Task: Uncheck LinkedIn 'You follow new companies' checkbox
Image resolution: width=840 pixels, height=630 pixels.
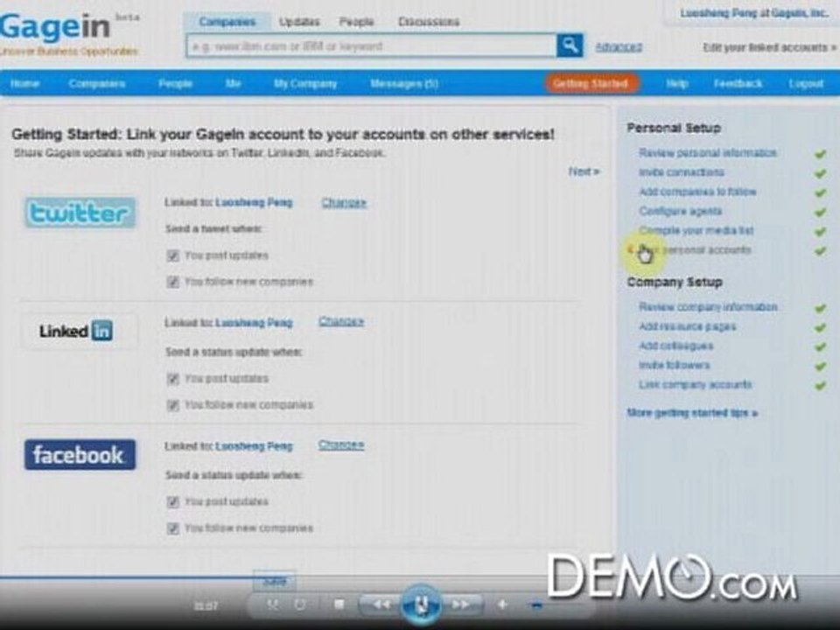Action: pyautogui.click(x=172, y=405)
